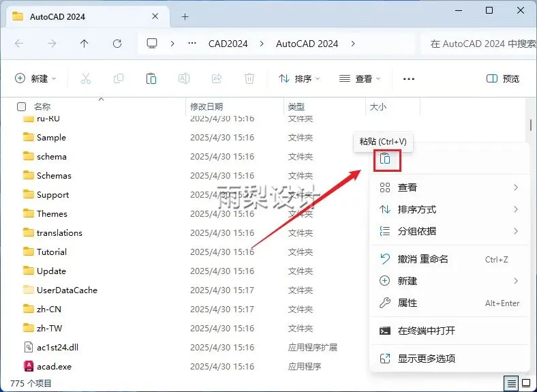Open the 新建 (New) dropdown in toolbar
Viewport: 537px width, 392px height.
tap(35, 78)
